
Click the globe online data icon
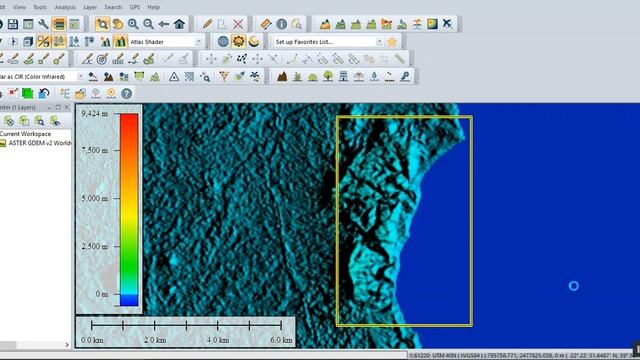pos(223,42)
